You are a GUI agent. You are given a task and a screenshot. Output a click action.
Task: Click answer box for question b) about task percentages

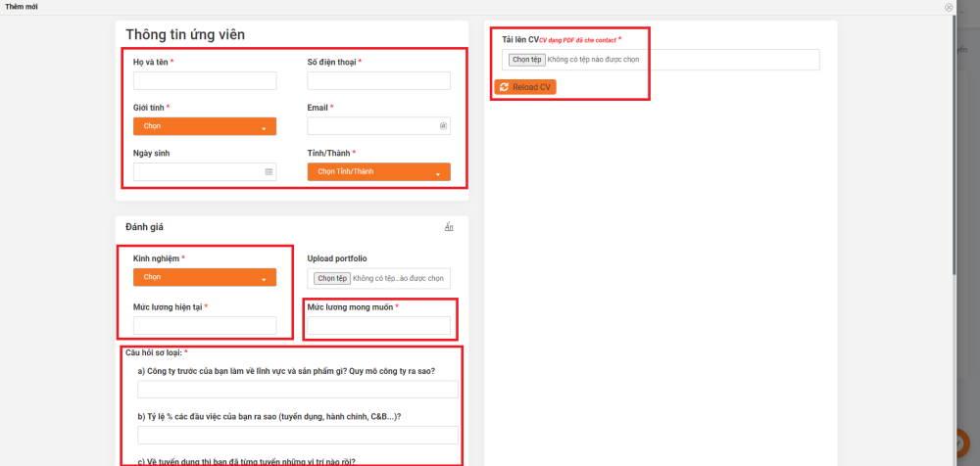point(298,435)
